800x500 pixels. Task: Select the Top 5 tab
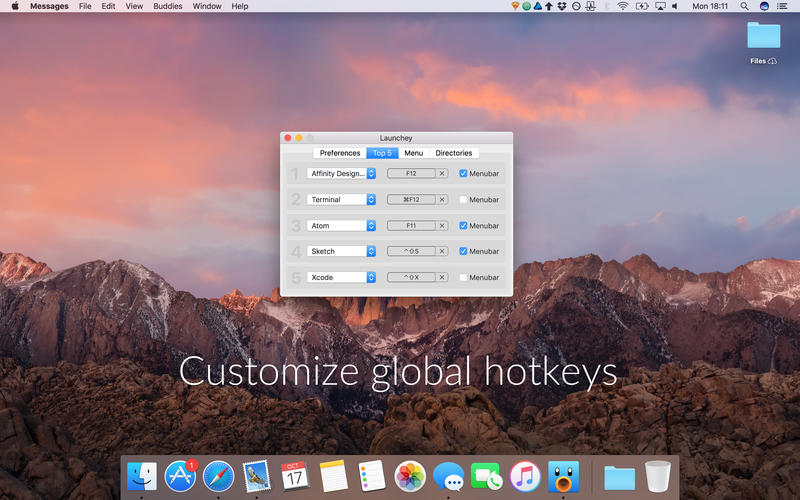pyautogui.click(x=382, y=153)
